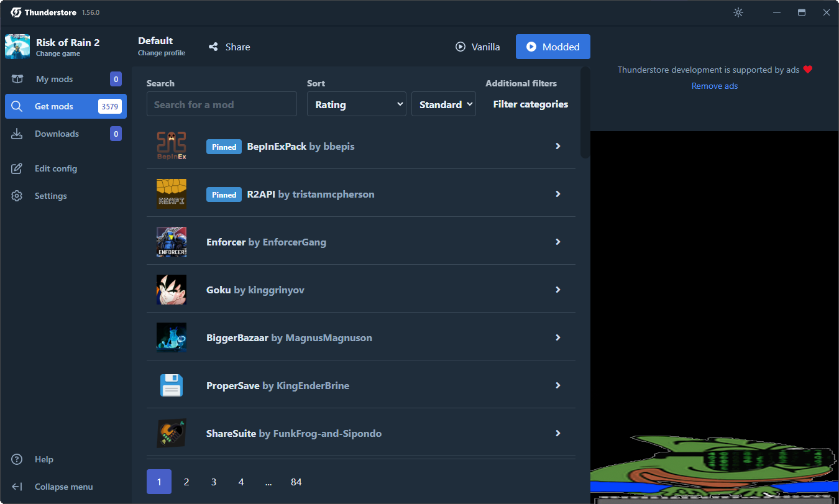Open Edit config
Image resolution: width=839 pixels, height=504 pixels.
point(66,168)
